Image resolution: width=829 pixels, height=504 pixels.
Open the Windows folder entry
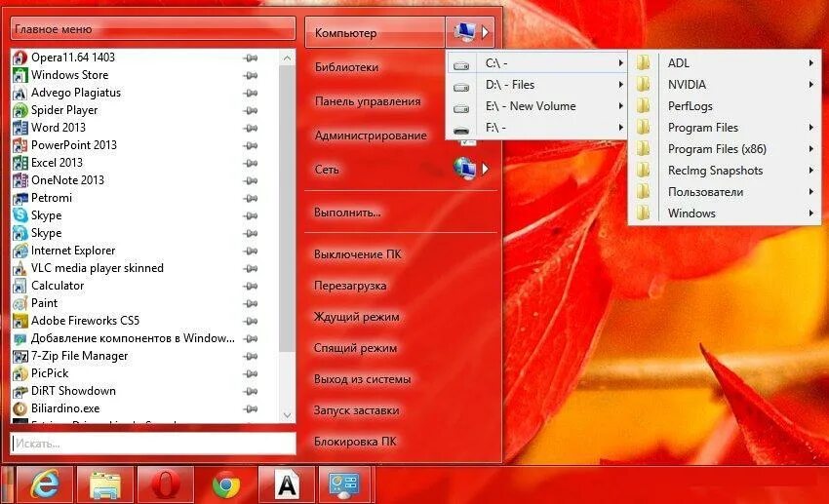725,213
